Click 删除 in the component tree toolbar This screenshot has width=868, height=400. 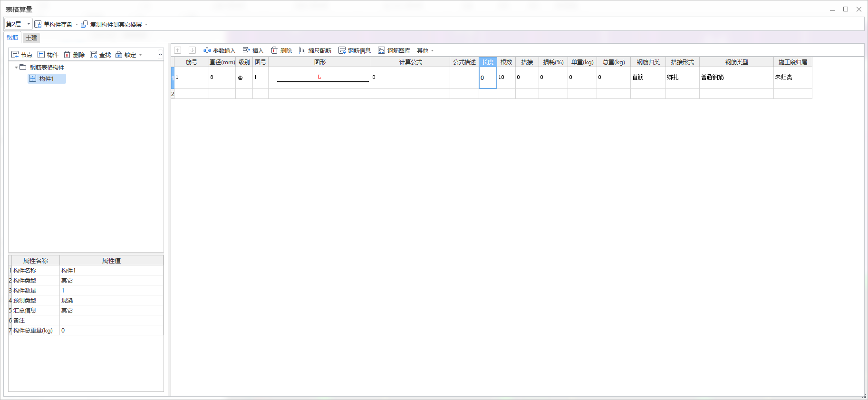pos(74,55)
